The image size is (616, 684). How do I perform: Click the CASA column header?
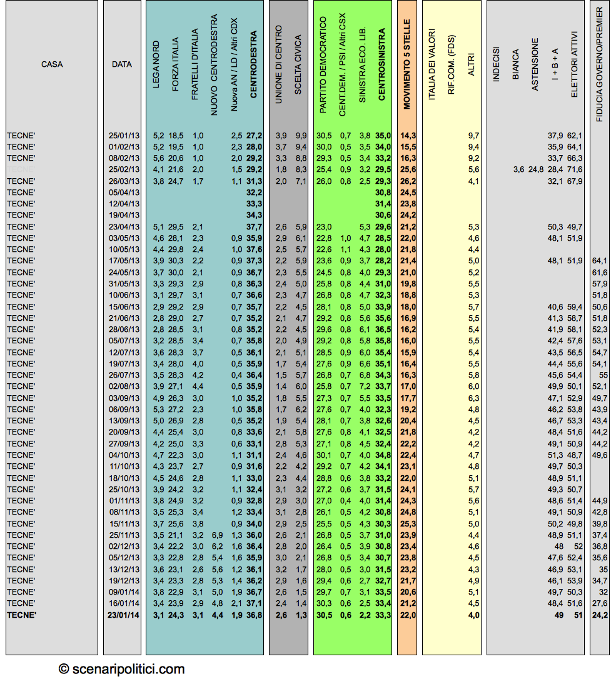[x=52, y=64]
